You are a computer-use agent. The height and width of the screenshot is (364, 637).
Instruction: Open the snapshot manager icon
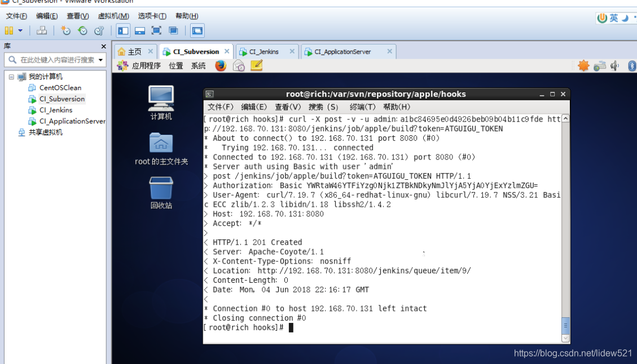click(x=99, y=30)
